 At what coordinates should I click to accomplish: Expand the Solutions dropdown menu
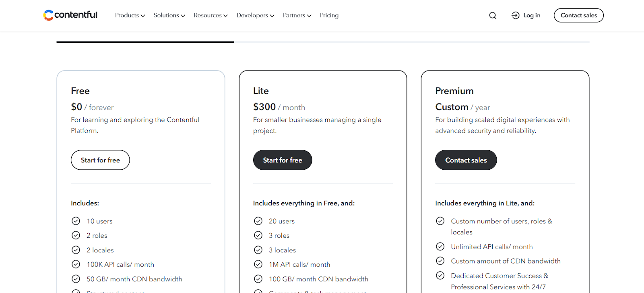click(x=169, y=15)
